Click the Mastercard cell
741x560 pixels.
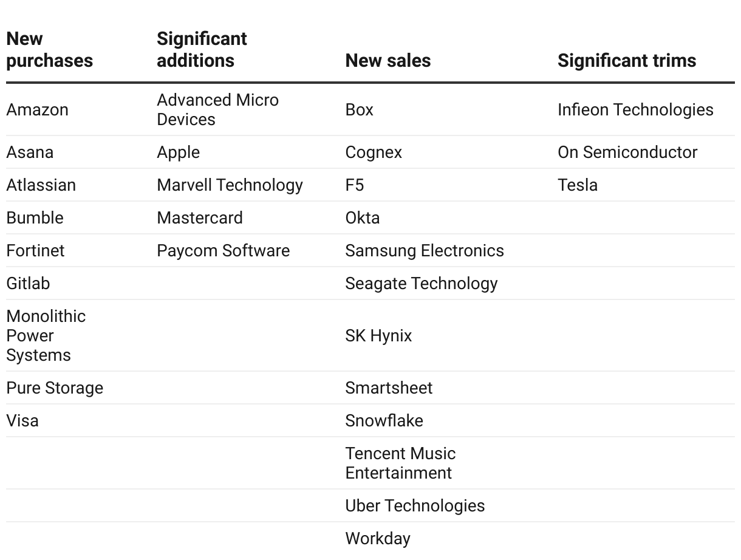point(199,218)
